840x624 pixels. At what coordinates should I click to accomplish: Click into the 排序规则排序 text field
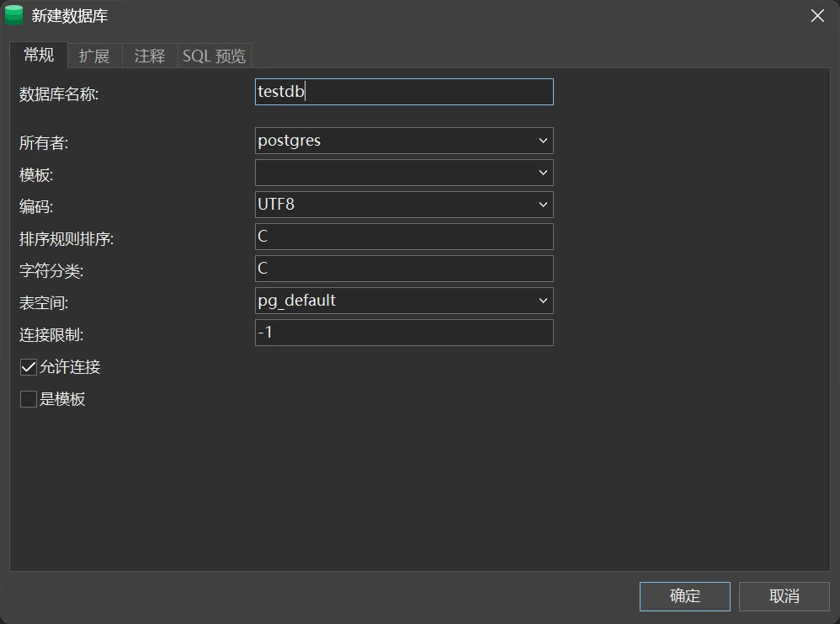404,237
